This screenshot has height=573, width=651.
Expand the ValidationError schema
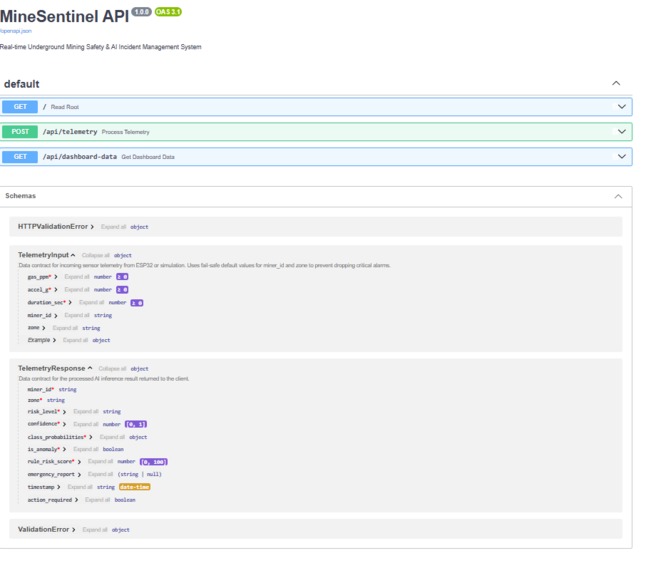pos(73,530)
